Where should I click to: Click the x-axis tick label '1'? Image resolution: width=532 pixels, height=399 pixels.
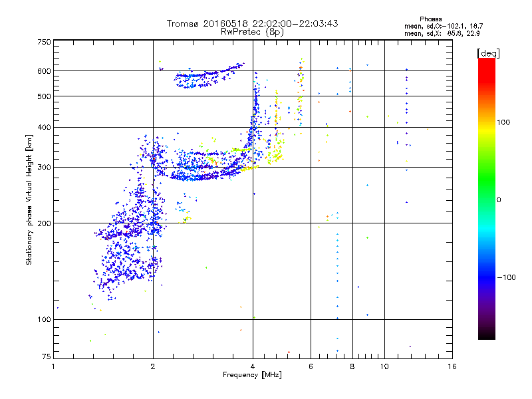(53, 366)
